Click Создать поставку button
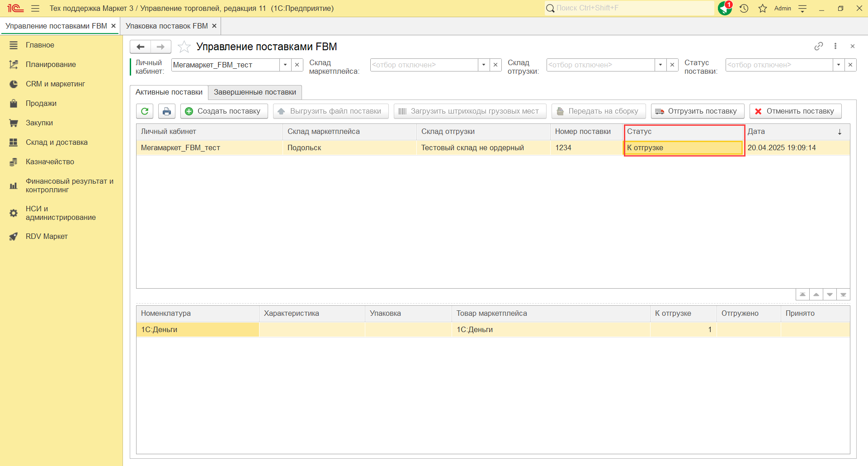Image resolution: width=868 pixels, height=466 pixels. pyautogui.click(x=224, y=111)
